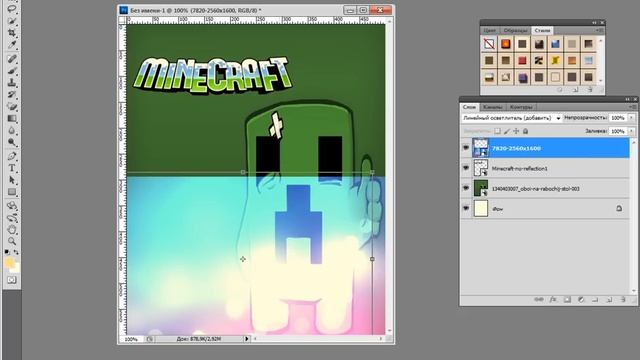The height and width of the screenshot is (360, 640).
Task: Select the Zoom tool in toolbox
Action: click(12, 241)
